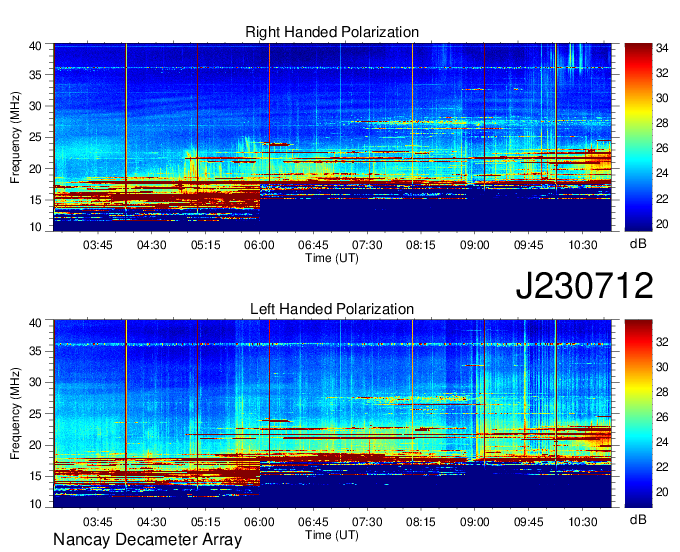Click 05:15 tick on the Left Handed plot
Viewport: 680px width, 552px height.
coord(206,522)
